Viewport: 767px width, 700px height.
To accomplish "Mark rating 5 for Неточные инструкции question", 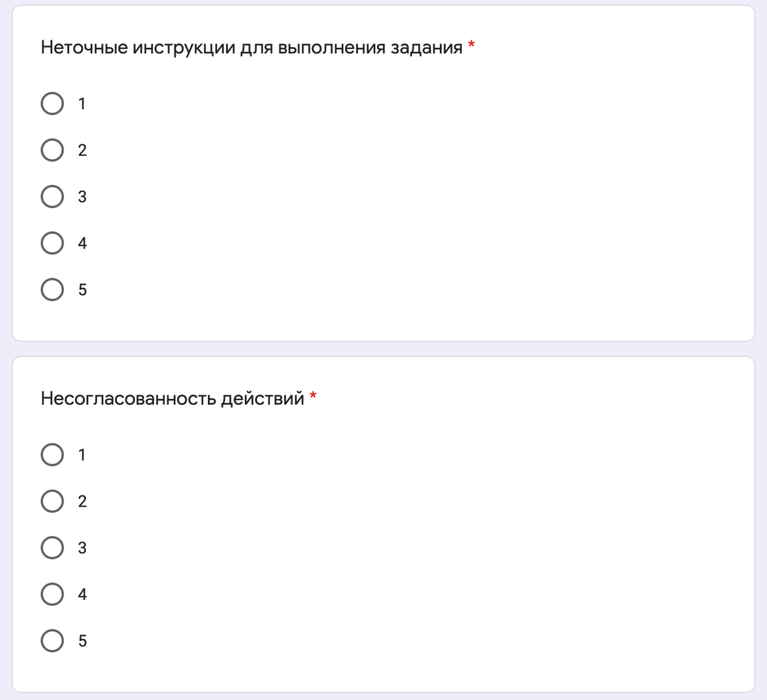I will (x=53, y=289).
